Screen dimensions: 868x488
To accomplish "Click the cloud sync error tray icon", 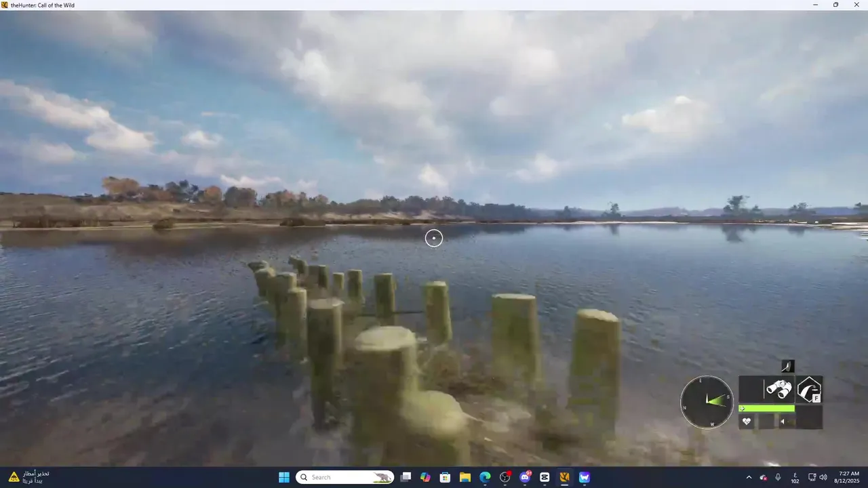I will (x=764, y=477).
